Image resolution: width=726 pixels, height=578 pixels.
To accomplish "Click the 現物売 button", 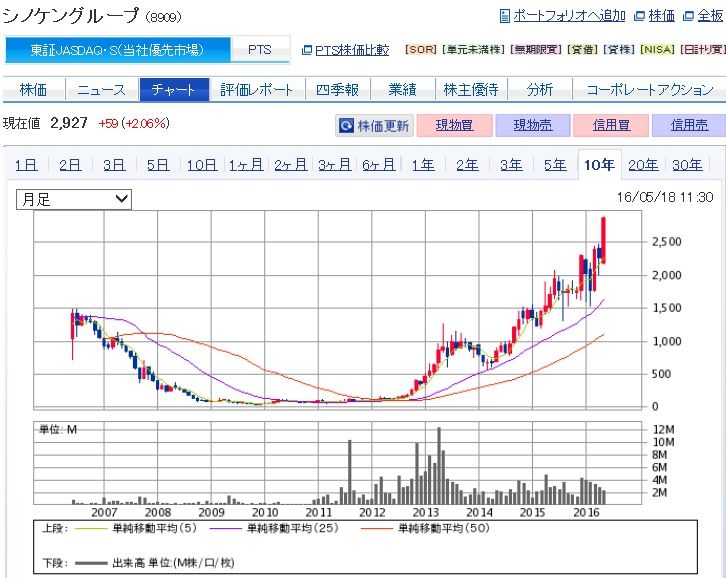I will [x=532, y=126].
